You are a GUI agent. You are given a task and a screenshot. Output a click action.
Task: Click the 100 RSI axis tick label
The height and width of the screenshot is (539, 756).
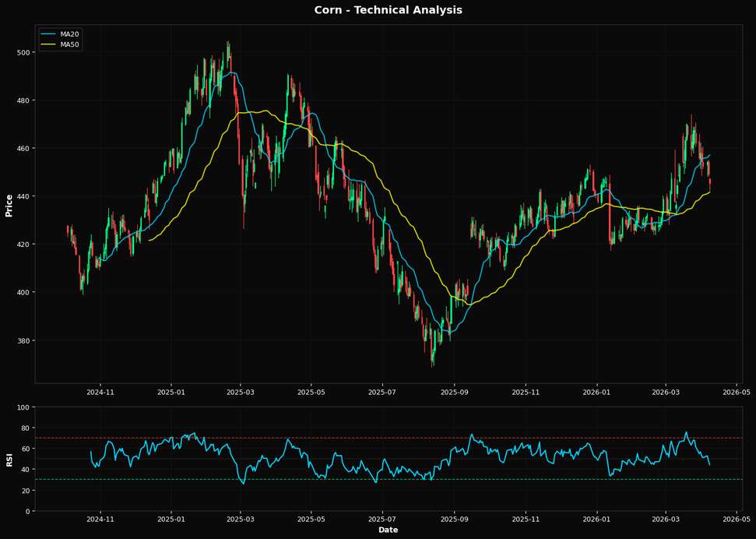25,407
